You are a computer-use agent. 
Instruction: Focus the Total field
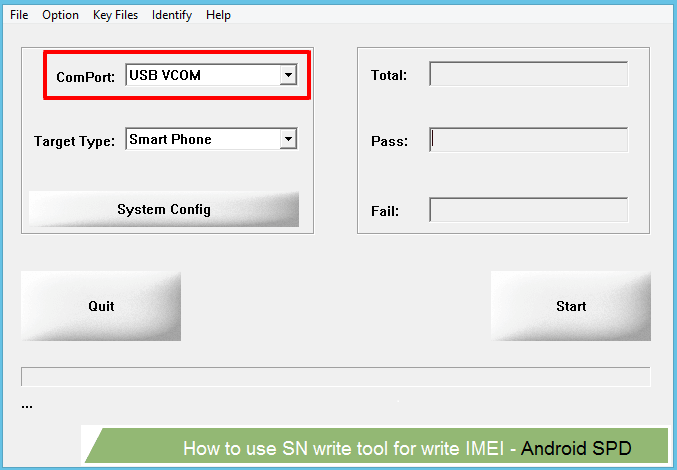529,74
